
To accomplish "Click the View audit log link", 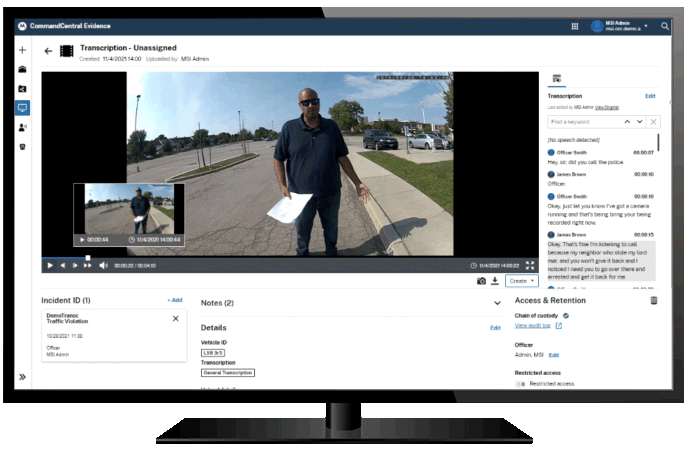I will coord(532,326).
